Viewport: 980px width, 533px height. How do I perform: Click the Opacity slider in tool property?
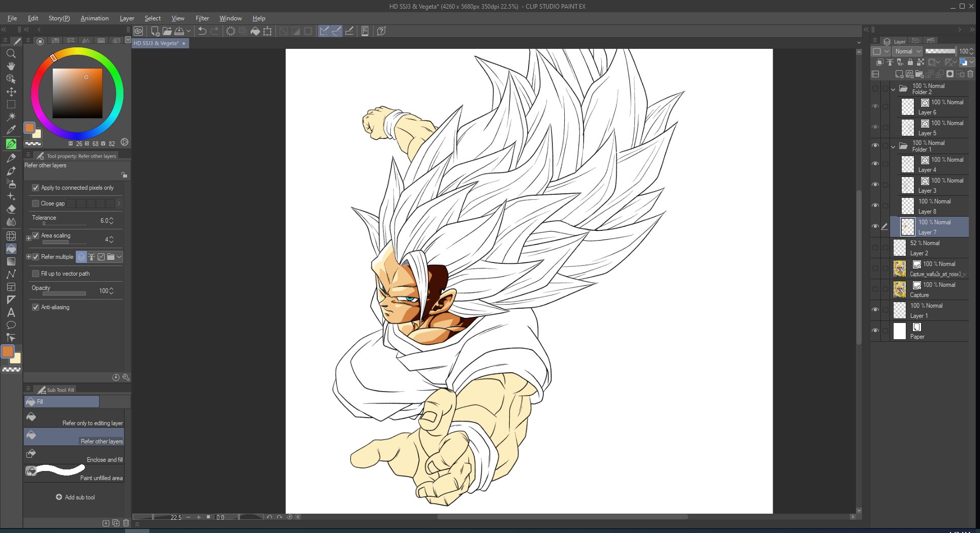click(64, 293)
